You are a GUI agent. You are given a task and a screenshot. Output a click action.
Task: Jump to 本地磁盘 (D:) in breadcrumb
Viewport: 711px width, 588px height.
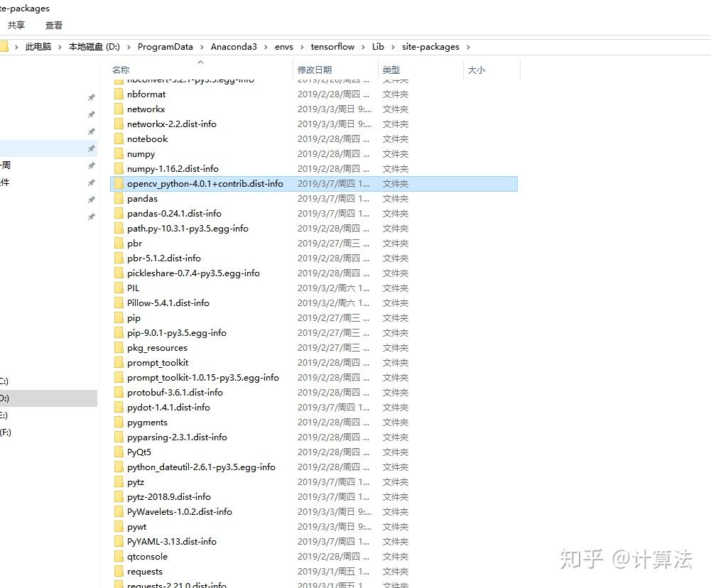(94, 47)
